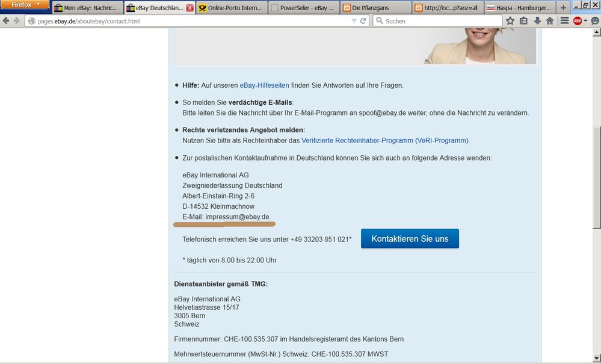Viewport: 601px width, 364px height.
Task: Open the orange Firefox menu button
Action: pos(25,5)
